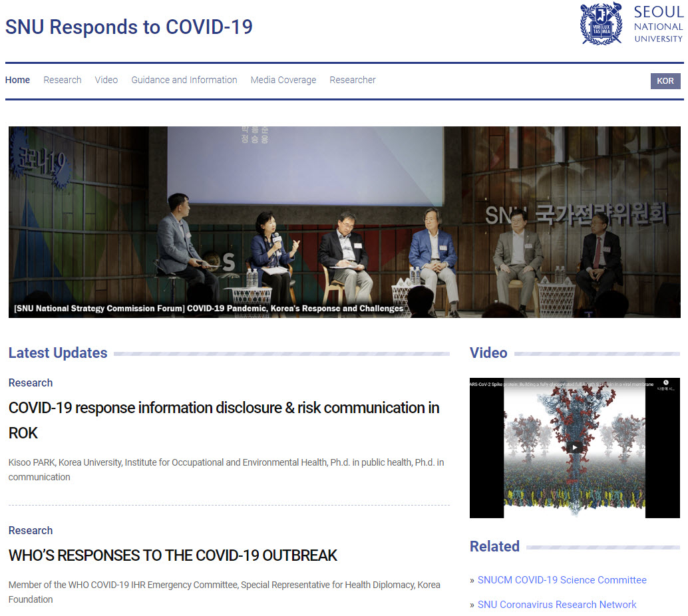Image resolution: width=688 pixels, height=616 pixels.
Task: Open article on COVID-19 response information disclosure
Action: tap(224, 420)
